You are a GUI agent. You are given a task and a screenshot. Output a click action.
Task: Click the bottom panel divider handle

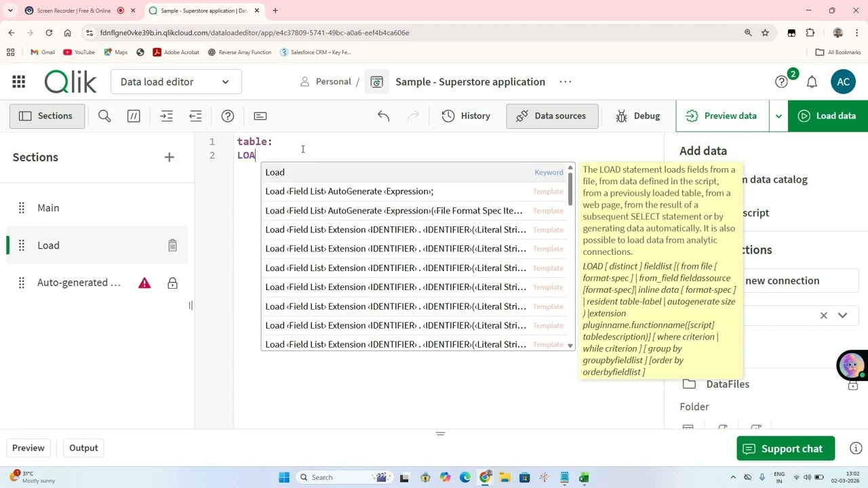tap(440, 433)
